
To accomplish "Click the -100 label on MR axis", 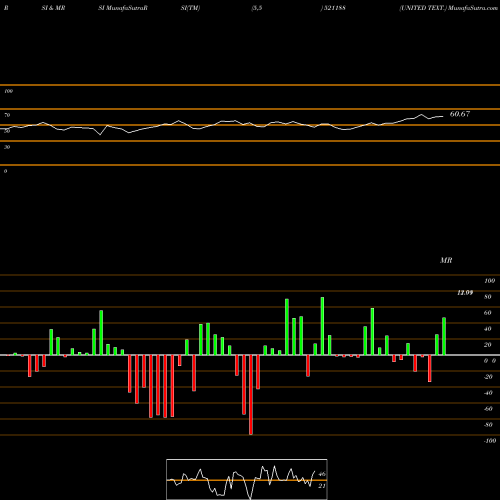I will [x=490, y=441].
